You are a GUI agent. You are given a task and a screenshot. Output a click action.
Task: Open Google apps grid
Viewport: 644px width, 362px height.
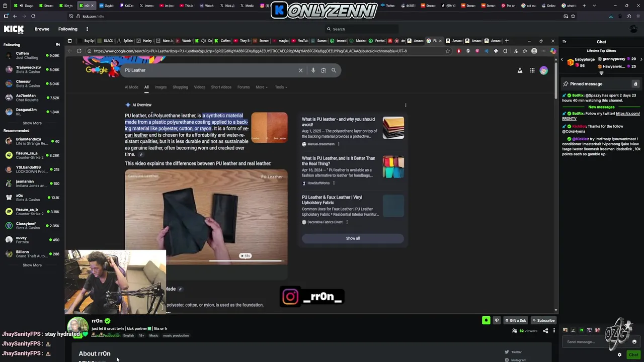[x=532, y=70]
